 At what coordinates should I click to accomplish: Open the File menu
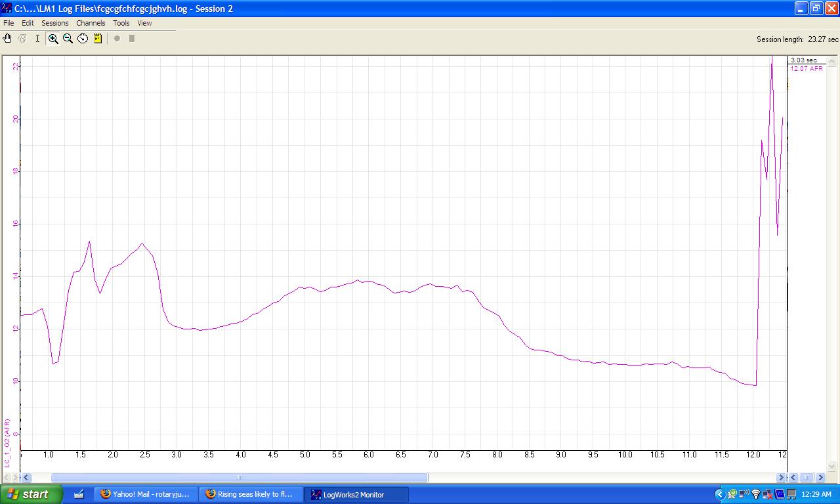click(9, 23)
